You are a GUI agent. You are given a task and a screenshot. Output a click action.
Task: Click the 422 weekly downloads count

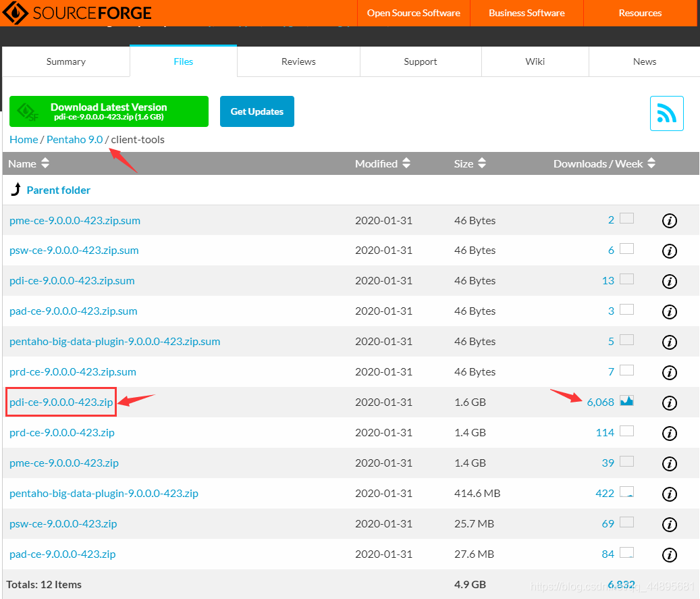click(x=605, y=493)
